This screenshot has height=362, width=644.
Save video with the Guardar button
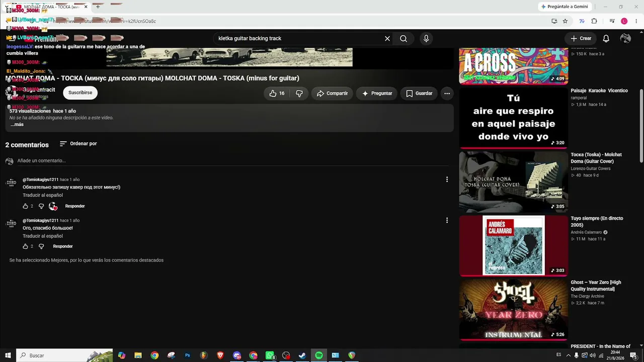pyautogui.click(x=419, y=94)
